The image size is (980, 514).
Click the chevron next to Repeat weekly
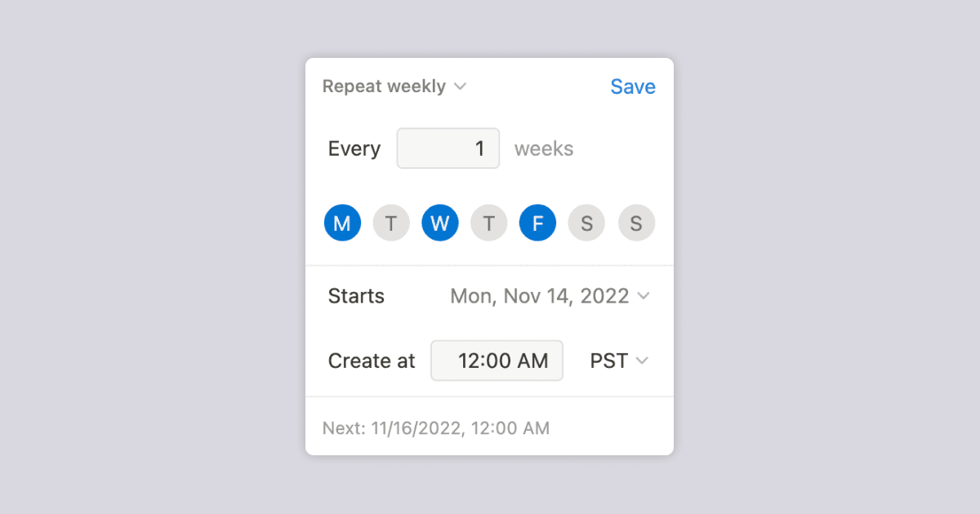pyautogui.click(x=460, y=86)
